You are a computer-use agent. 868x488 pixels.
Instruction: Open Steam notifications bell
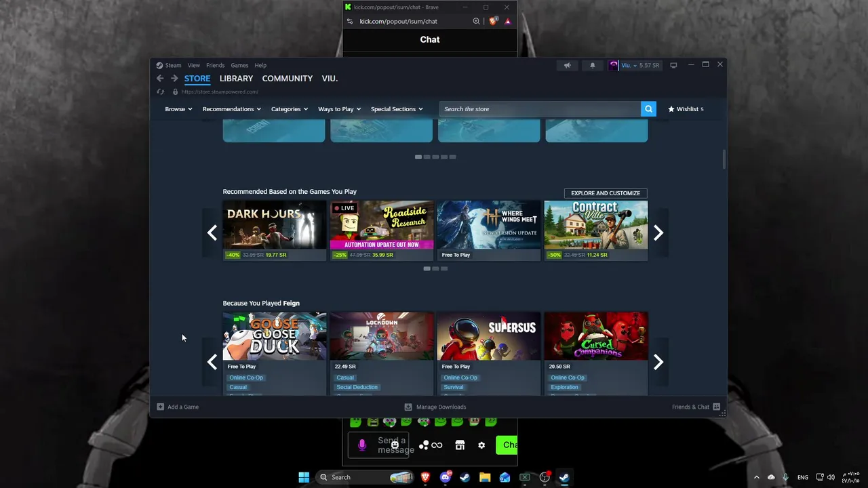click(592, 65)
